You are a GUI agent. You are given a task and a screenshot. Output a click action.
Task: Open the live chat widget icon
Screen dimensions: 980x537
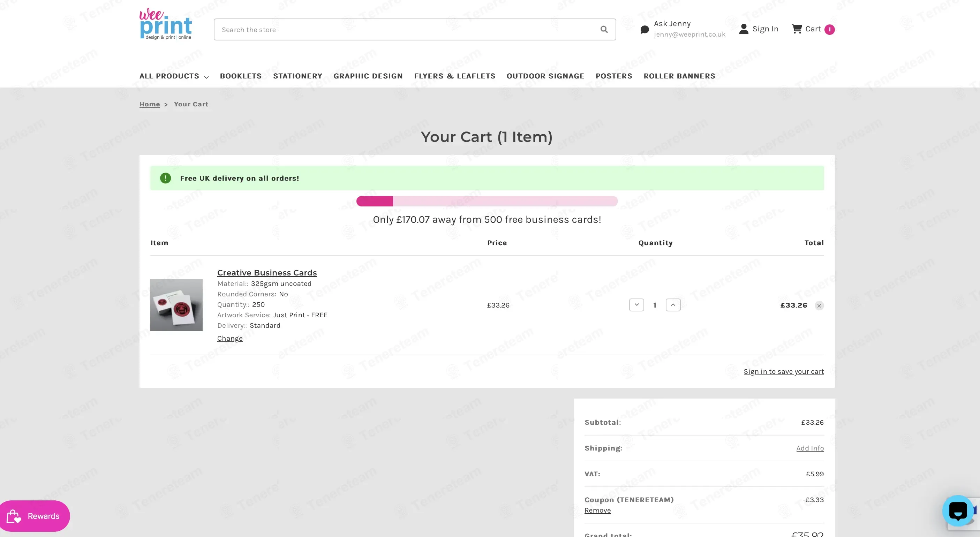pos(958,510)
